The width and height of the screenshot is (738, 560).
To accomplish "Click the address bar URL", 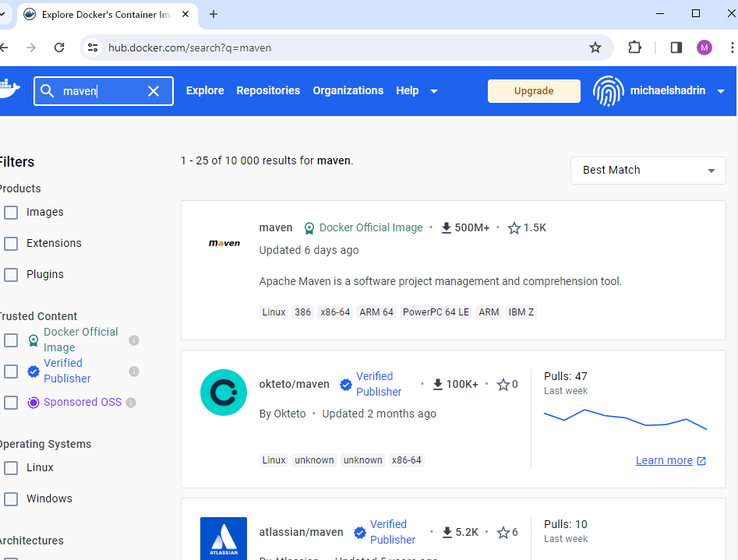I will (189, 48).
